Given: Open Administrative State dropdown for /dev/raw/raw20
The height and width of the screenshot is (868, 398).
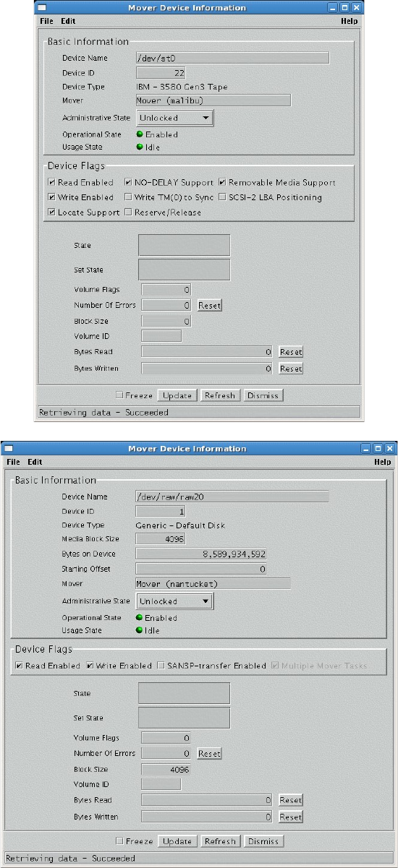Looking at the screenshot, I should click(x=174, y=601).
